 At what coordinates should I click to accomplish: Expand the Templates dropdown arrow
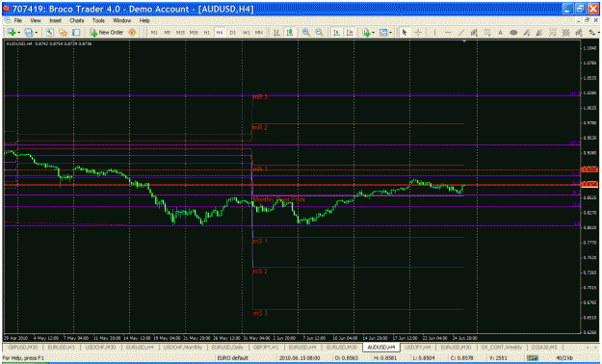pos(390,33)
